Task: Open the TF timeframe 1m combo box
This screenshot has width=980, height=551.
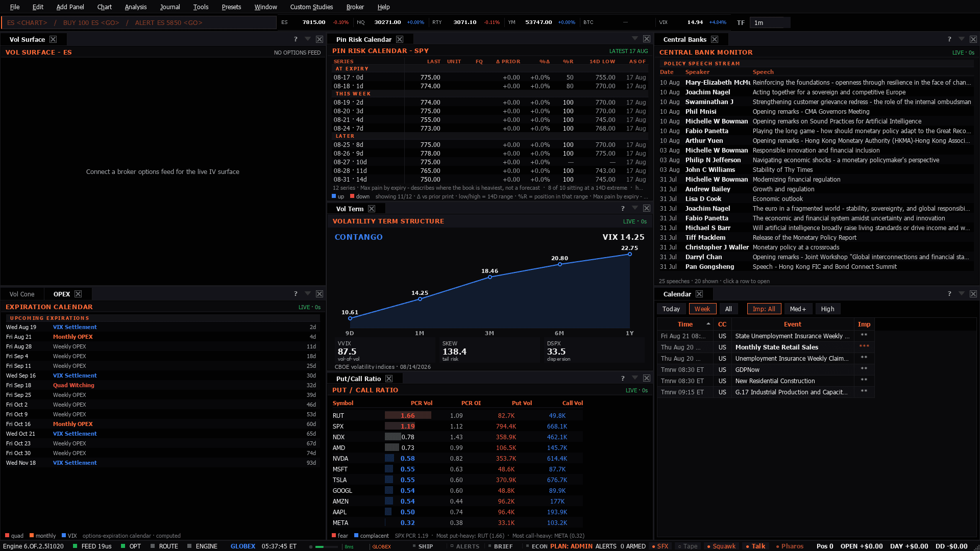Action: click(x=770, y=22)
